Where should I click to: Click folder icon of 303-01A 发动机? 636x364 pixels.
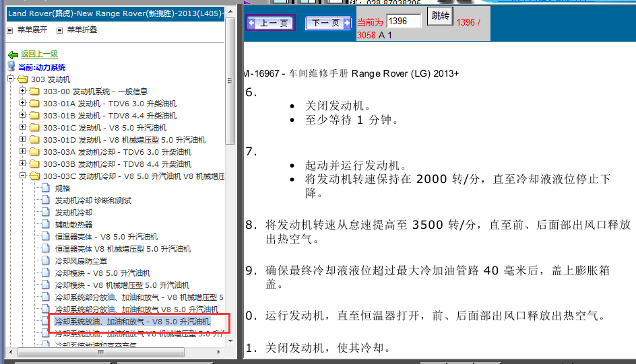(34, 103)
